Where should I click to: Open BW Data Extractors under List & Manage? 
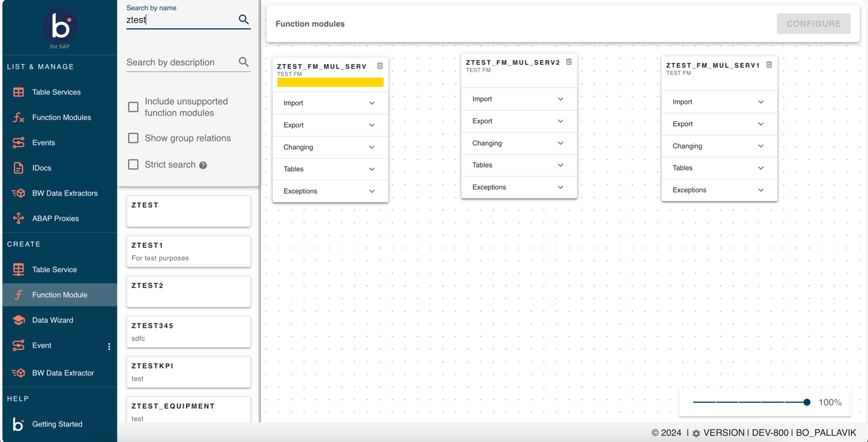point(64,193)
